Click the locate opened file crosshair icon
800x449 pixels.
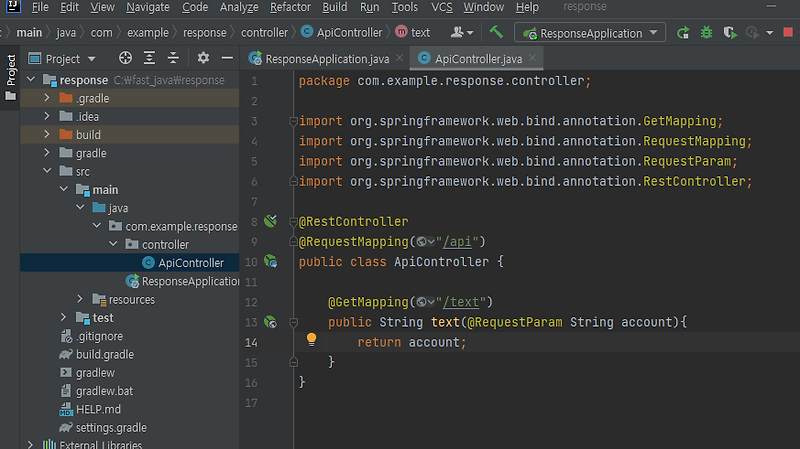pos(125,59)
